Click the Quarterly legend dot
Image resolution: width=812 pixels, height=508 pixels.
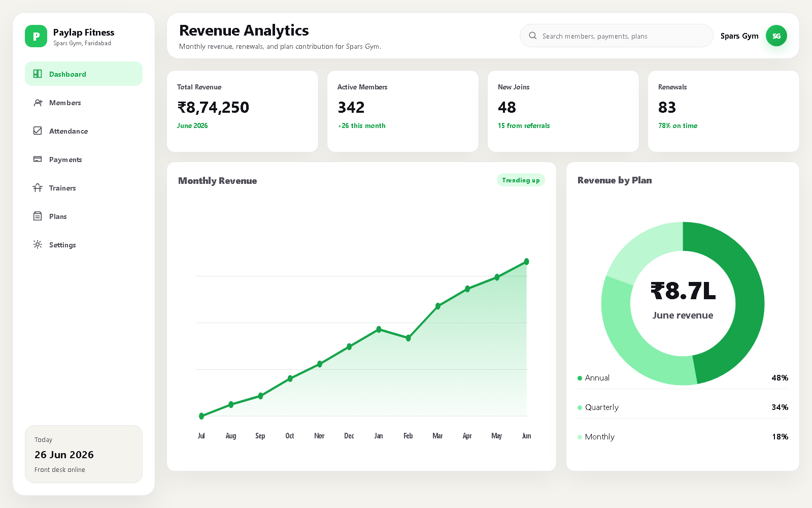click(x=580, y=407)
